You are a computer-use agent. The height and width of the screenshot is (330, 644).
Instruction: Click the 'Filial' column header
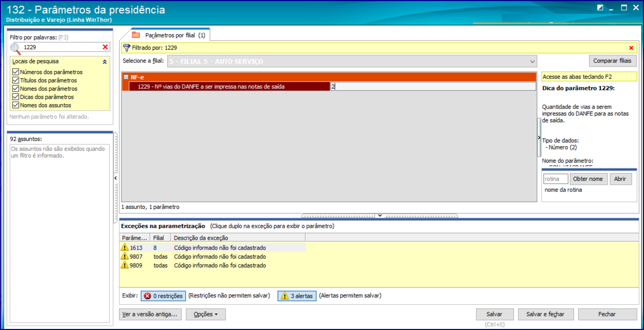160,238
